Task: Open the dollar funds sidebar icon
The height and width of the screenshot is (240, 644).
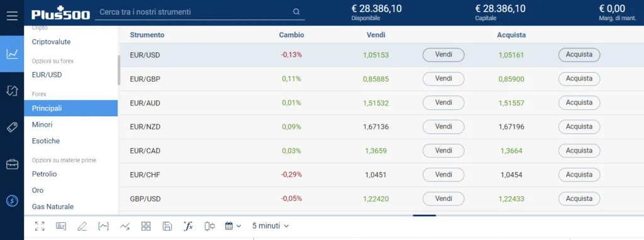Action: pyautogui.click(x=12, y=201)
